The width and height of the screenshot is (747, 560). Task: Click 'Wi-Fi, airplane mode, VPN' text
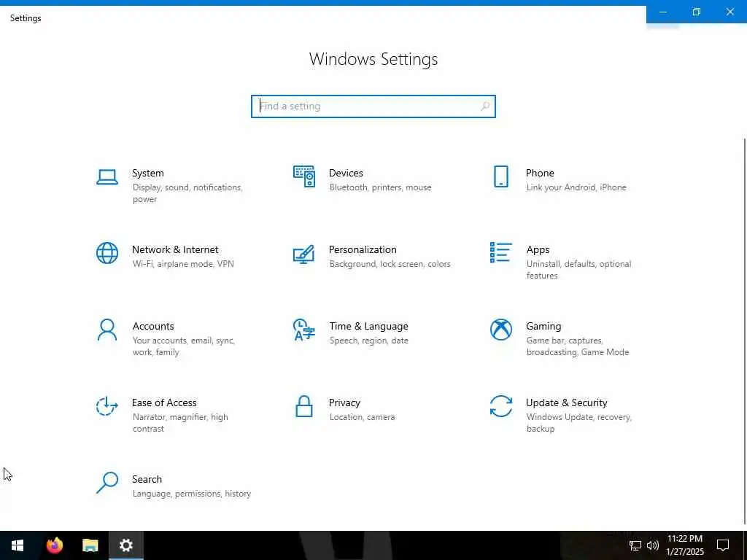183,264
